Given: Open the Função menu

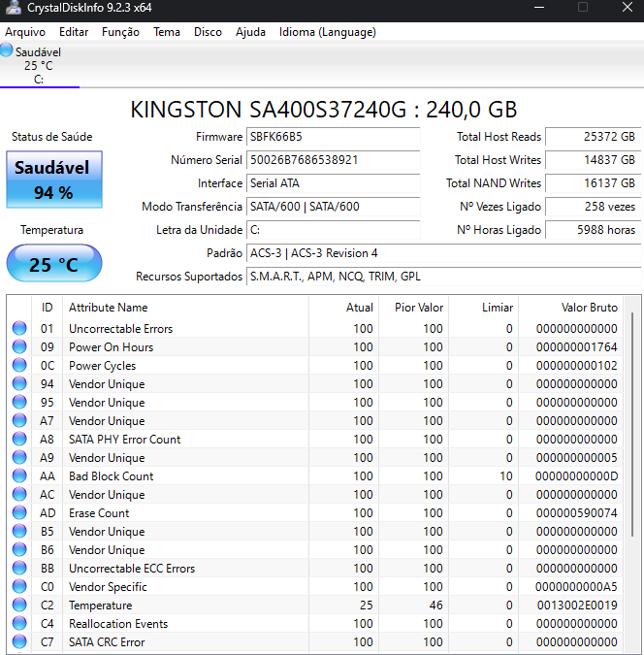Looking at the screenshot, I should point(120,32).
